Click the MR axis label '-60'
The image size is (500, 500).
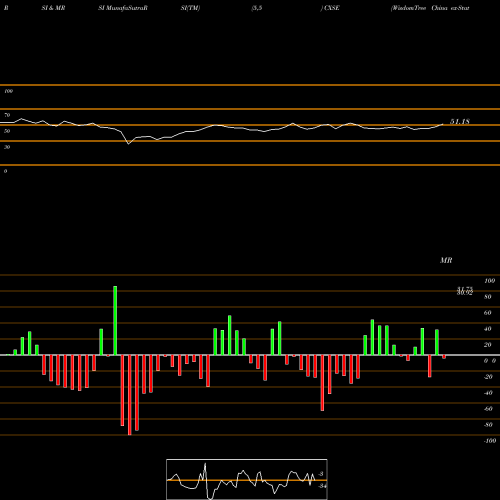pyautogui.click(x=488, y=409)
